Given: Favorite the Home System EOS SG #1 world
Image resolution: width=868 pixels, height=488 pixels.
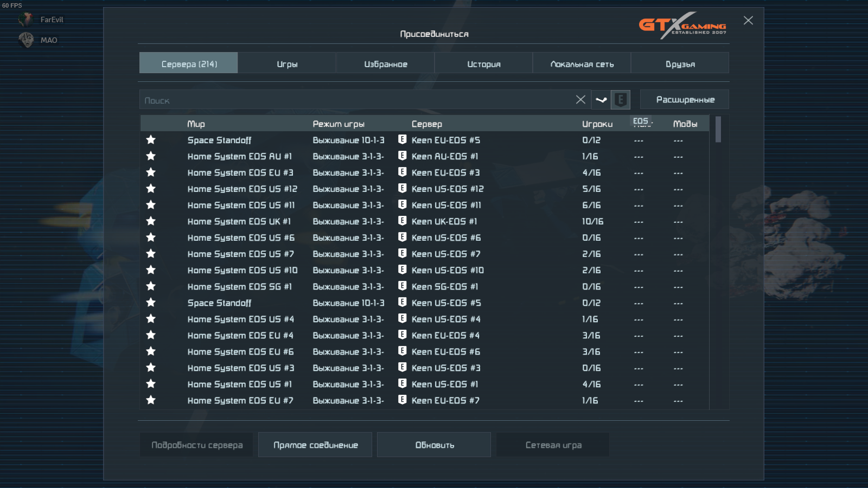Looking at the screenshot, I should [151, 286].
